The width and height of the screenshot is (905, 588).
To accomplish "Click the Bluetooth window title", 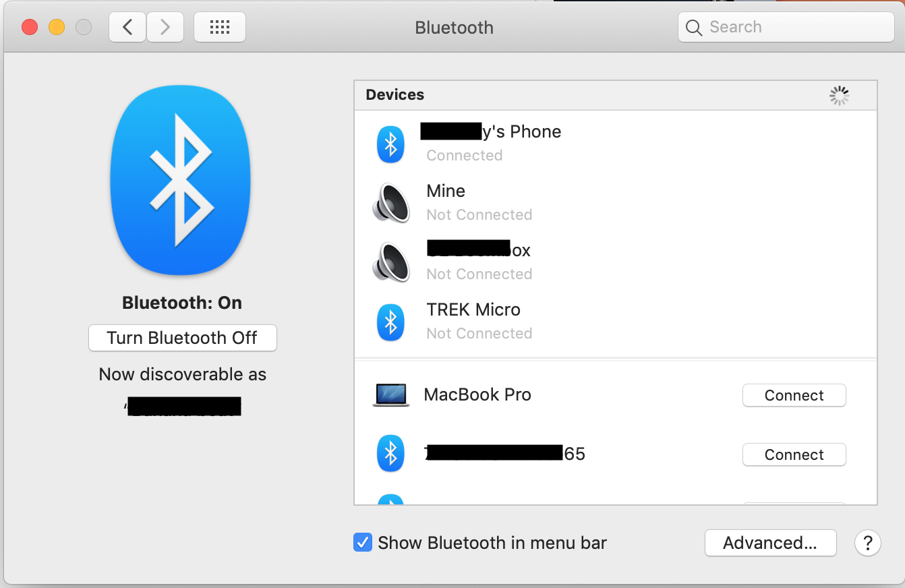I will pyautogui.click(x=454, y=28).
